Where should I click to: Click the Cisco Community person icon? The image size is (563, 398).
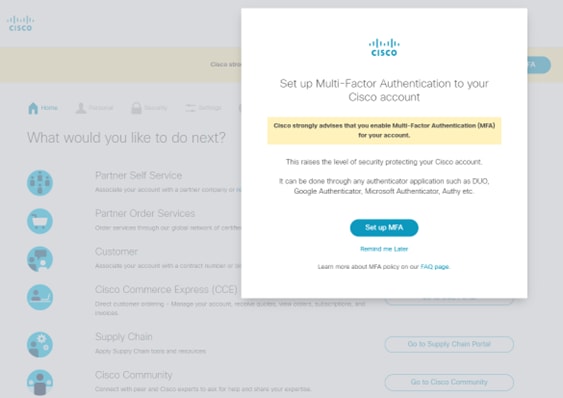(x=40, y=382)
